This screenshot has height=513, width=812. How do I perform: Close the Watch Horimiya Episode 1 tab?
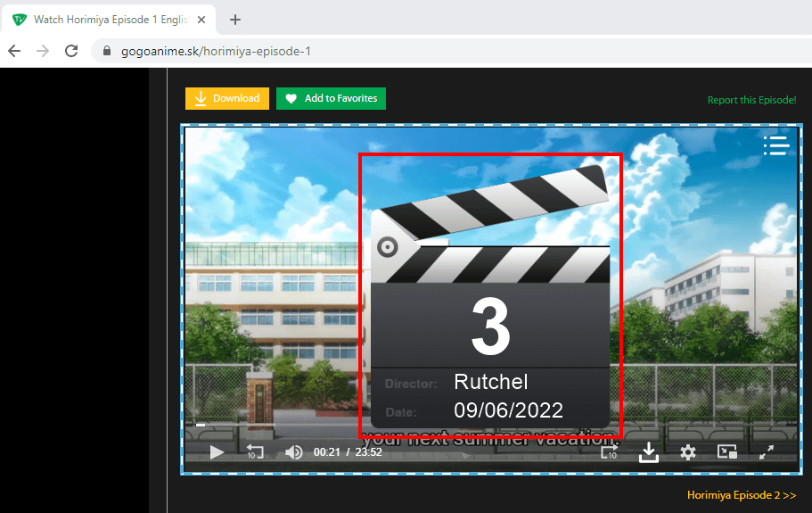point(201,20)
